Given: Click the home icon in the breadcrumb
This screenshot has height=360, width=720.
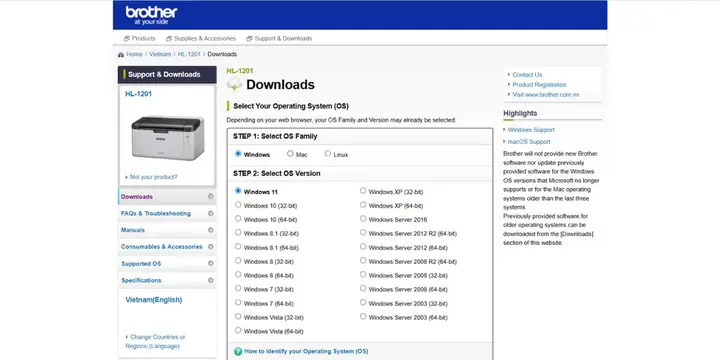Looking at the screenshot, I should pyautogui.click(x=121, y=54).
